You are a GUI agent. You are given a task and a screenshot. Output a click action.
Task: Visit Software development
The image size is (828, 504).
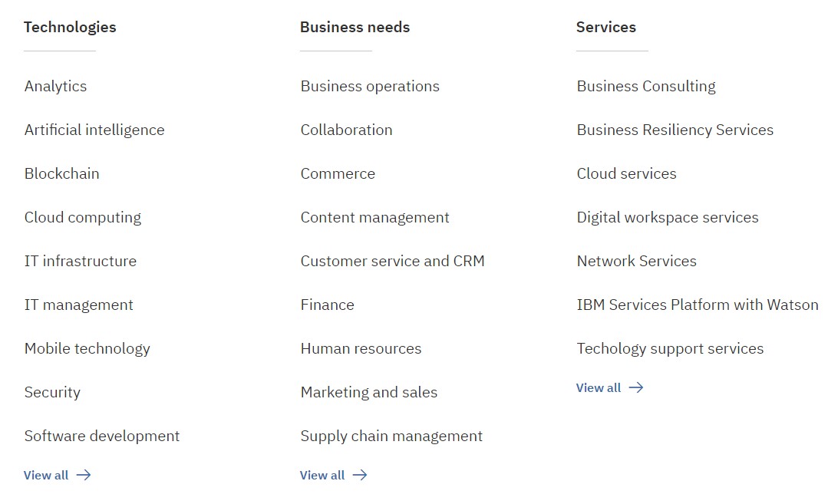tap(102, 436)
